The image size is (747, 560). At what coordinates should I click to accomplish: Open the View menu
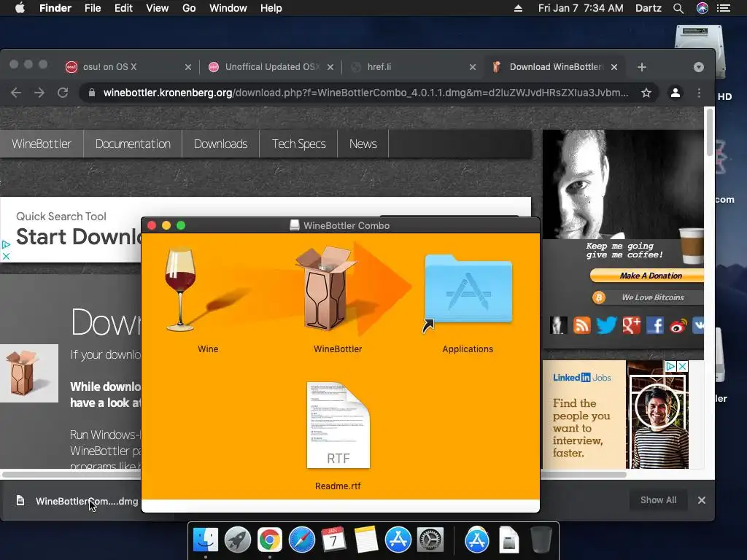point(158,8)
